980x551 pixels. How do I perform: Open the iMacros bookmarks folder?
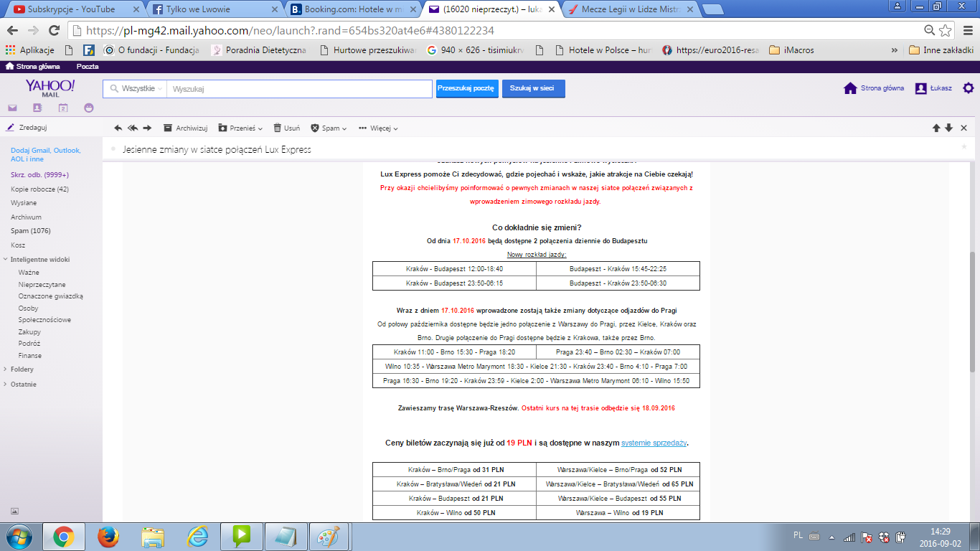point(792,50)
